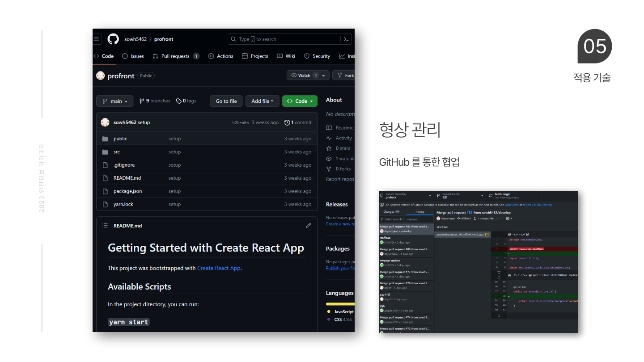The image size is (644, 362).
Task: Click the 1 commit link
Action: tap(298, 122)
